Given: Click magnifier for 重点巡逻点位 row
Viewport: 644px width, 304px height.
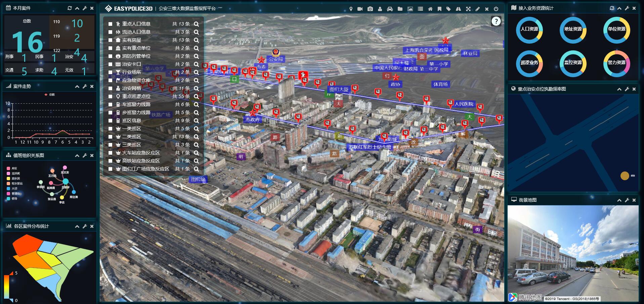Looking at the screenshot, I should point(197,97).
